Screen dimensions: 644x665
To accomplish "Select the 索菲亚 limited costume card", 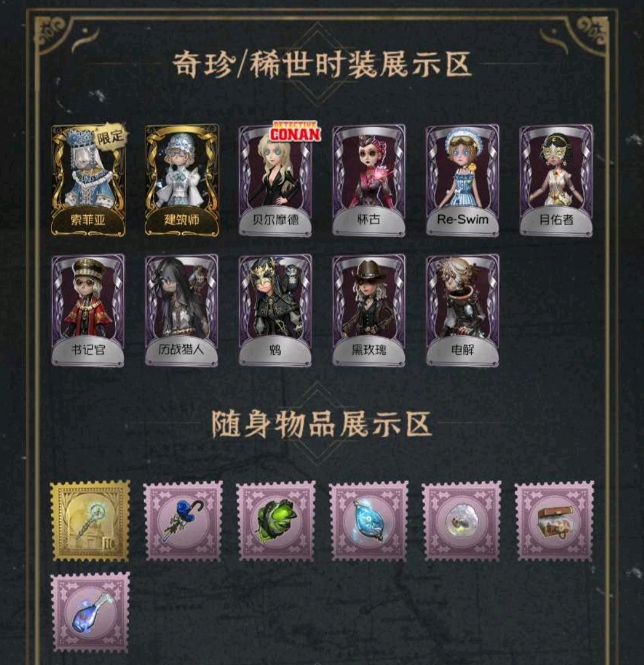I will pyautogui.click(x=88, y=180).
